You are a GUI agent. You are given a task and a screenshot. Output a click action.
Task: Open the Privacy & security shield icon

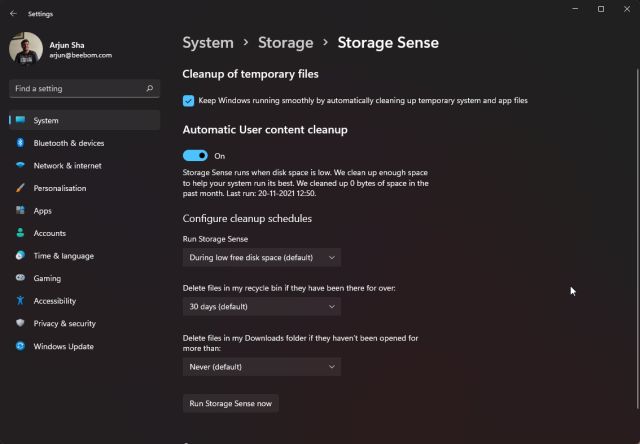point(20,324)
